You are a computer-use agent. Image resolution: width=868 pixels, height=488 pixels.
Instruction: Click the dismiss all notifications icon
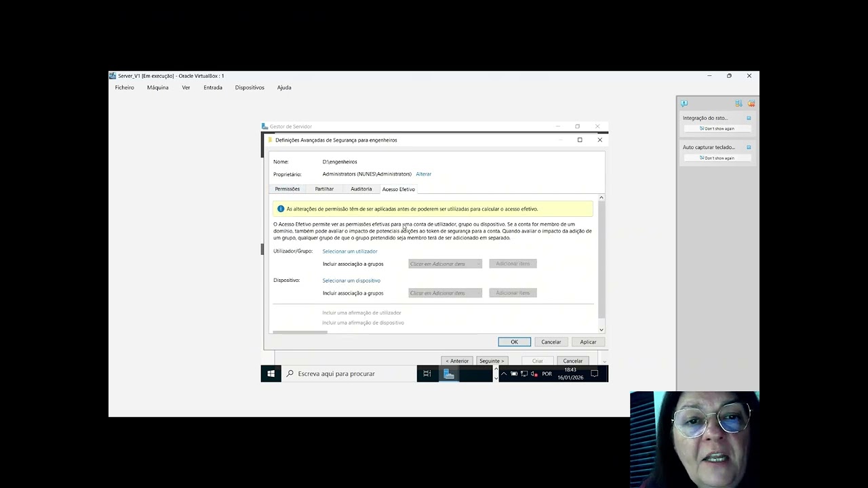pyautogui.click(x=751, y=104)
